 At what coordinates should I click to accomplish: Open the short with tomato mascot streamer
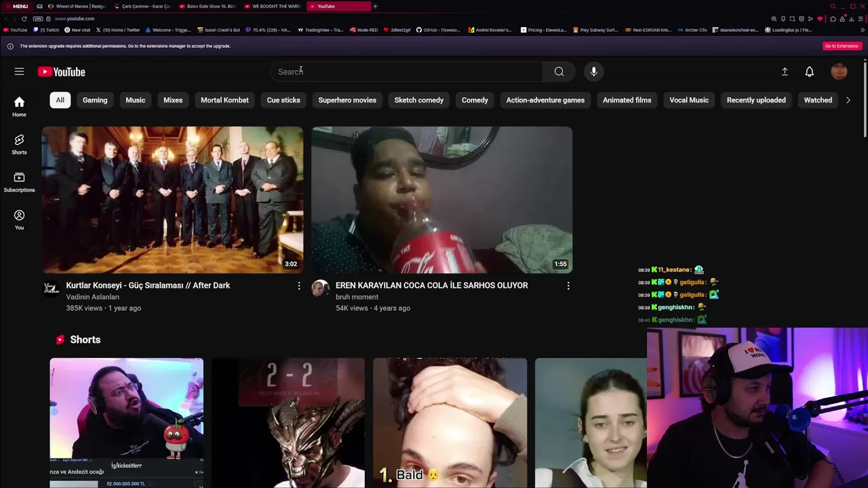[x=126, y=423]
